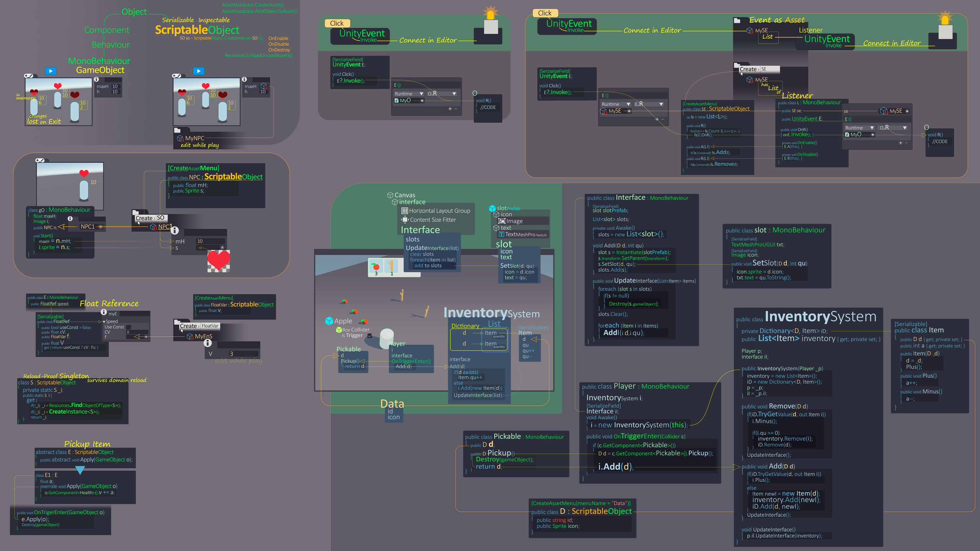This screenshot has width=980, height=551.
Task: Toggle the Is Trigger checkbox
Action: [370, 335]
